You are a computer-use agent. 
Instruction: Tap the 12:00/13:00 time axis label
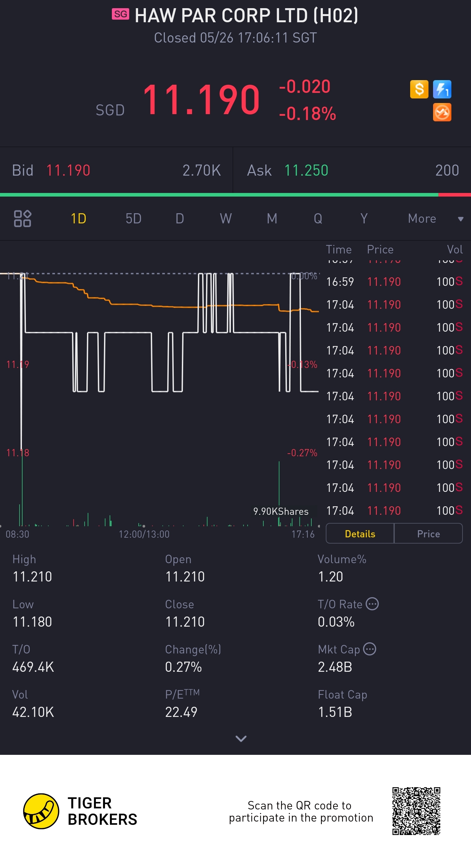point(144,534)
